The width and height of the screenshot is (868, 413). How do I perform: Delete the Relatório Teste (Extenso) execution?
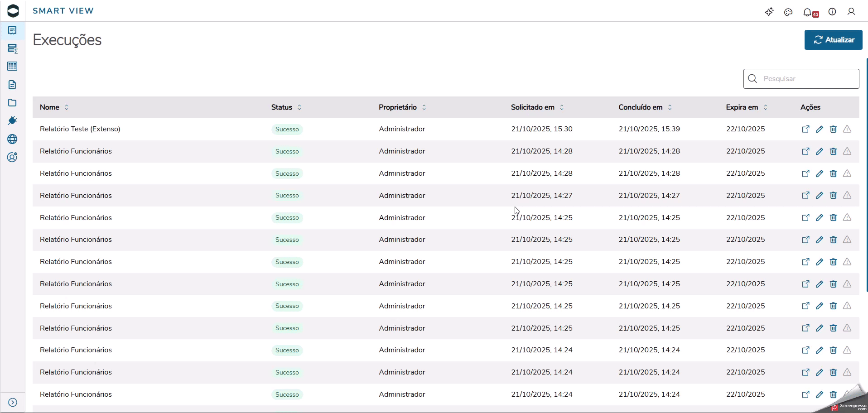click(x=833, y=129)
